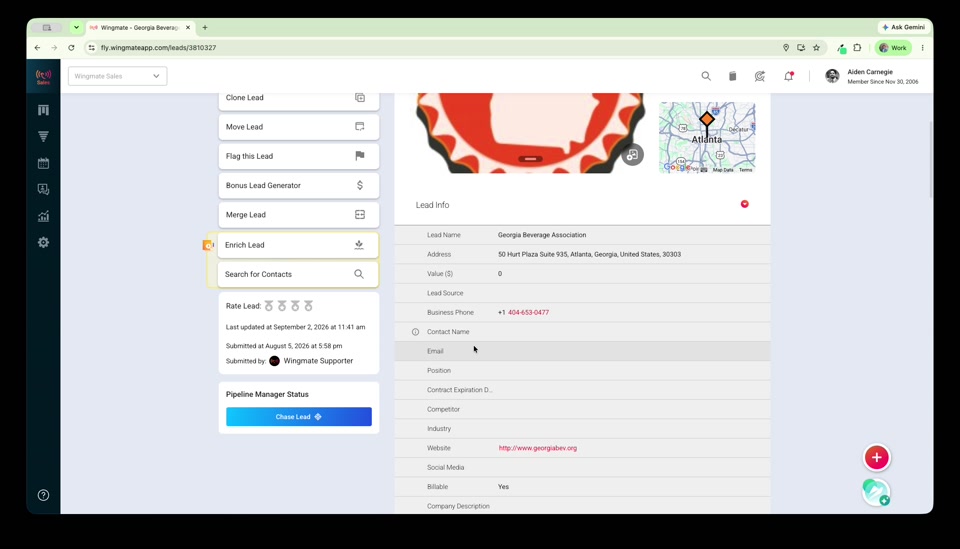This screenshot has width=960, height=549.
Task: Click Ask Gemini button
Action: [904, 28]
